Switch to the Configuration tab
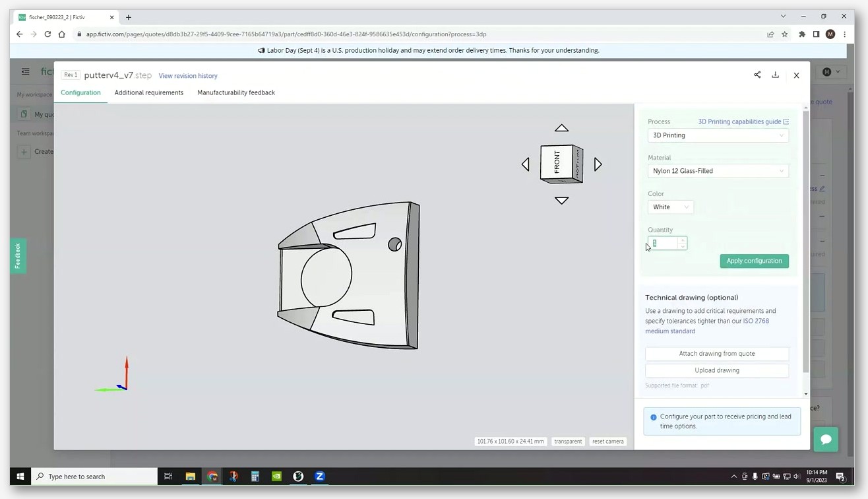Screen dimensions: 868x499 80,92
